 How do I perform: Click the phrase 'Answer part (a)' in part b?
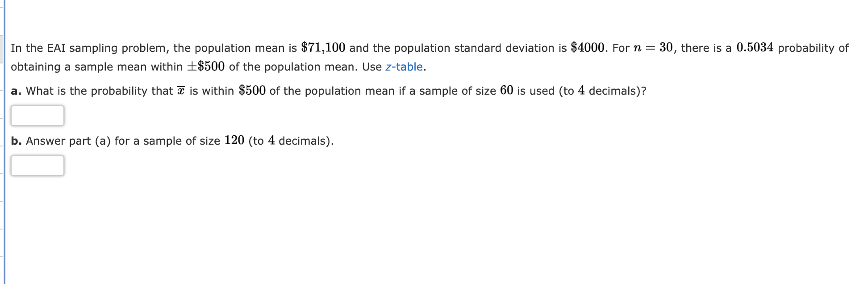pyautogui.click(x=67, y=141)
